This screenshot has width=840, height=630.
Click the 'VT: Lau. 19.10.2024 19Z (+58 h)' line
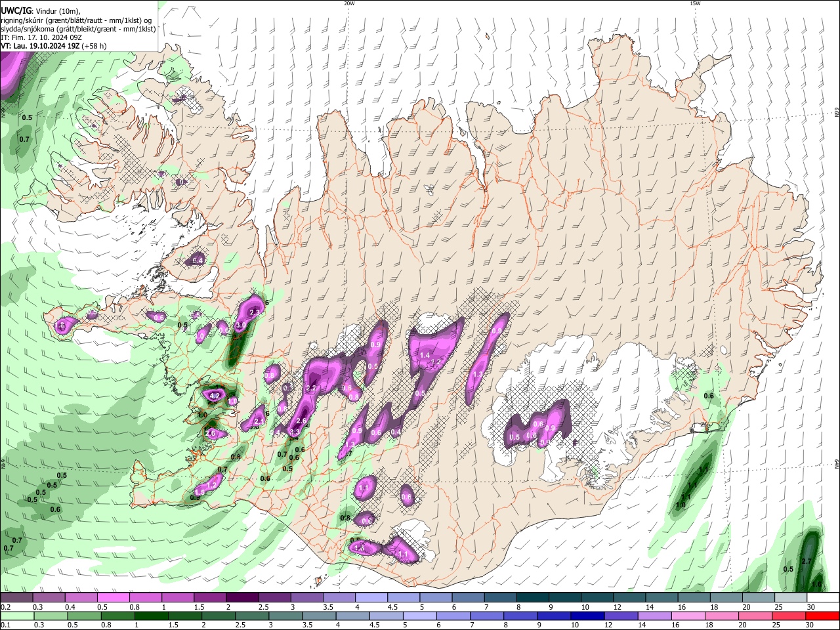[54, 46]
